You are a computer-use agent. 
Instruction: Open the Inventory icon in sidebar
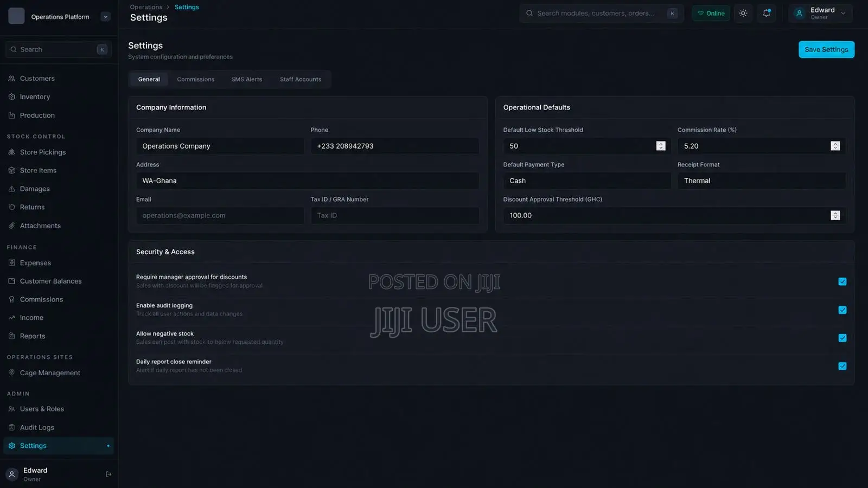point(12,97)
